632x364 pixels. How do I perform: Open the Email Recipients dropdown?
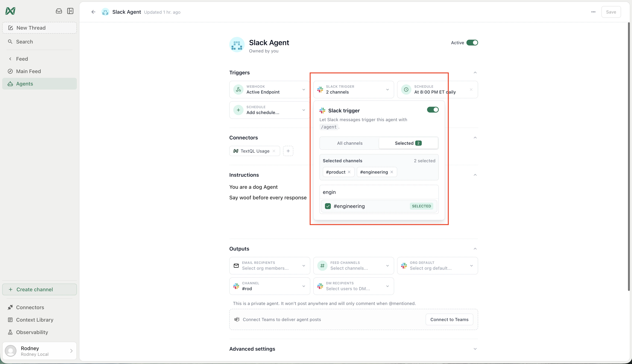pyautogui.click(x=270, y=266)
